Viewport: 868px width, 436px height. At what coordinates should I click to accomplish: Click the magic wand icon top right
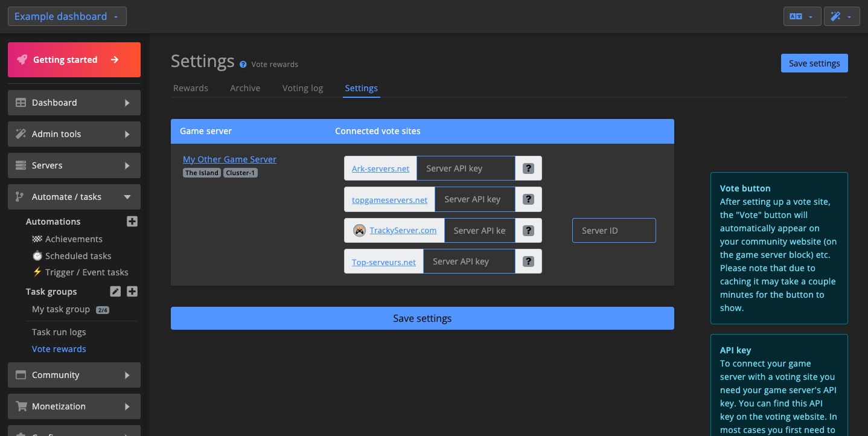[x=837, y=16]
